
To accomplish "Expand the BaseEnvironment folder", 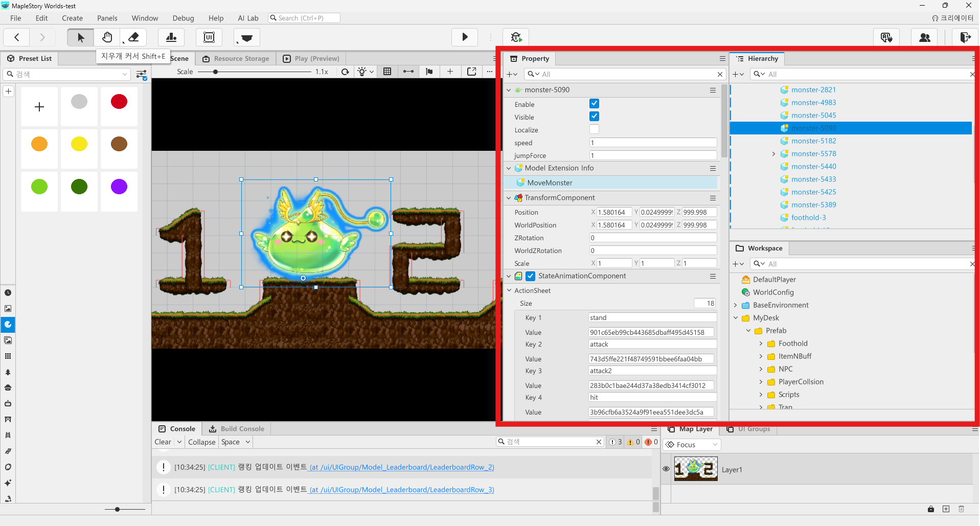I will click(x=736, y=305).
